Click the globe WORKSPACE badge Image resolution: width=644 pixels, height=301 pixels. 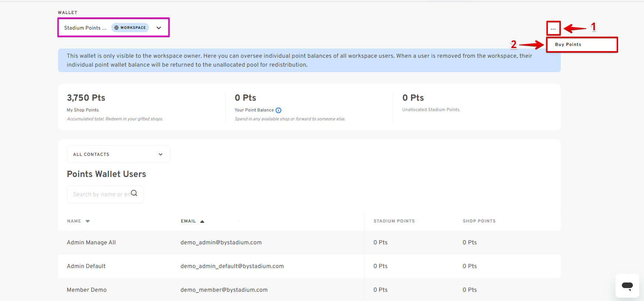point(130,28)
